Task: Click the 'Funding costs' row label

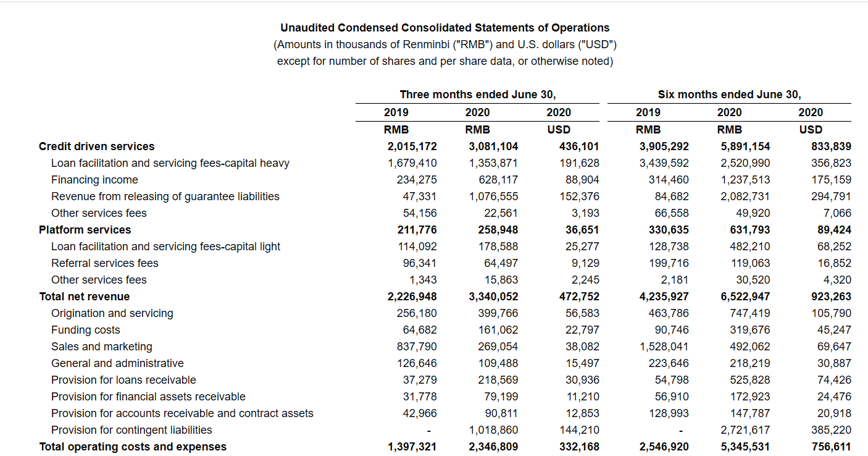Action: coord(85,330)
